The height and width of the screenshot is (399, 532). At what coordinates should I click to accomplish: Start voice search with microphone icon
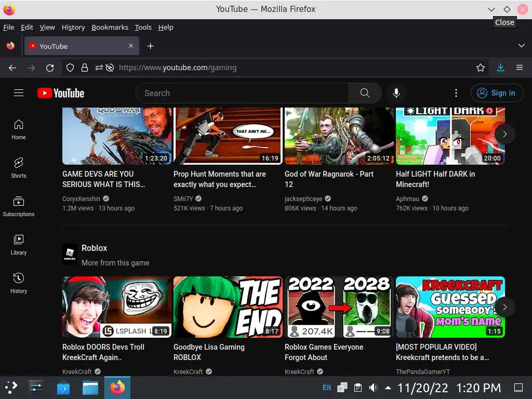pos(396,93)
